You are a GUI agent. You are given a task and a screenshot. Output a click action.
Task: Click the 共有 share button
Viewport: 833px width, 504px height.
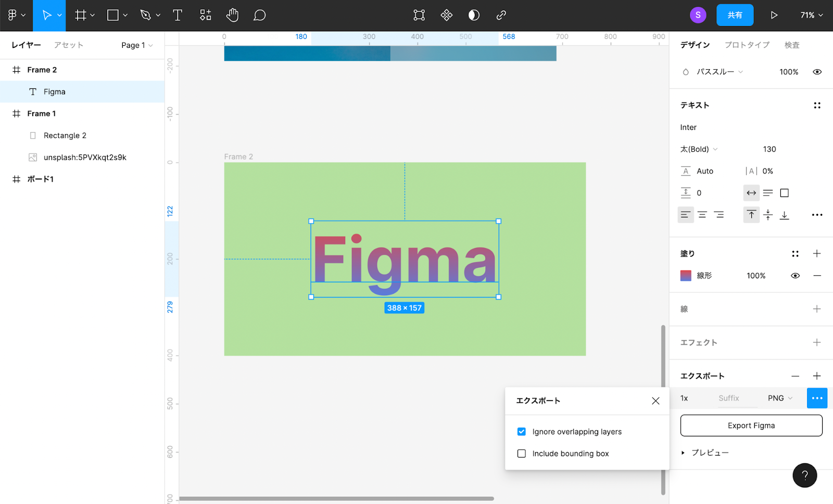[735, 15]
